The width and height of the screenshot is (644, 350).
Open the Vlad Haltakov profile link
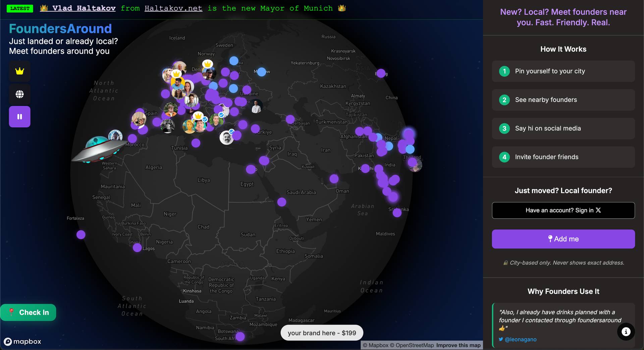84,8
